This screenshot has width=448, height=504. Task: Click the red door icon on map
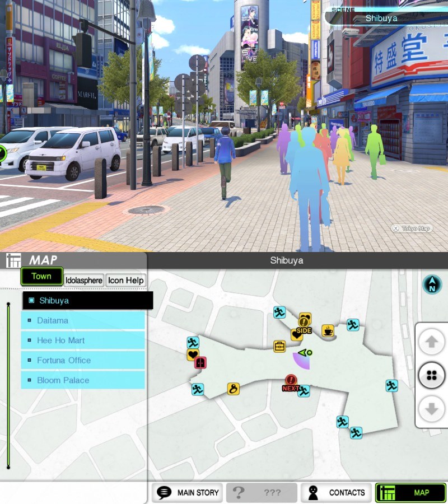[x=200, y=362]
